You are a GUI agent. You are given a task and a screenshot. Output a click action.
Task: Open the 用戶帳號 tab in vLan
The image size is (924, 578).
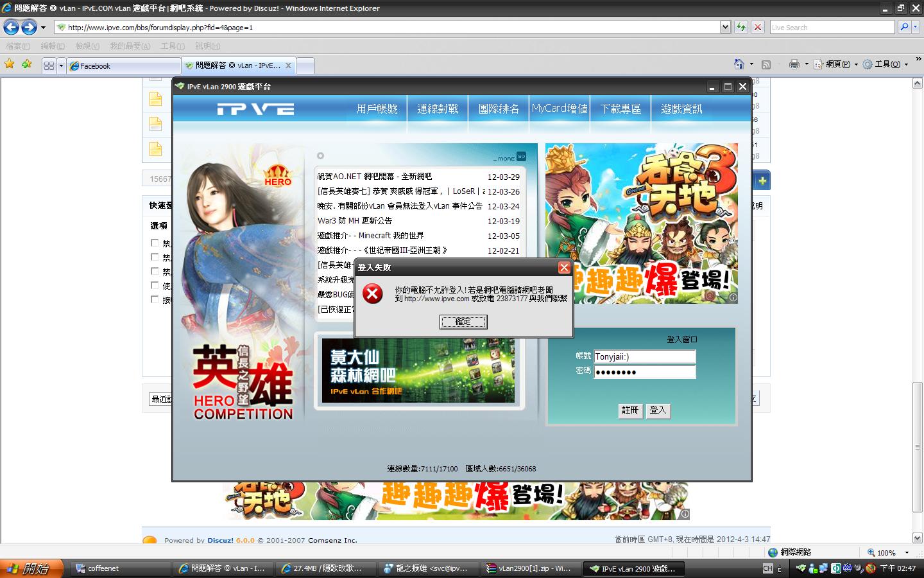coord(377,109)
